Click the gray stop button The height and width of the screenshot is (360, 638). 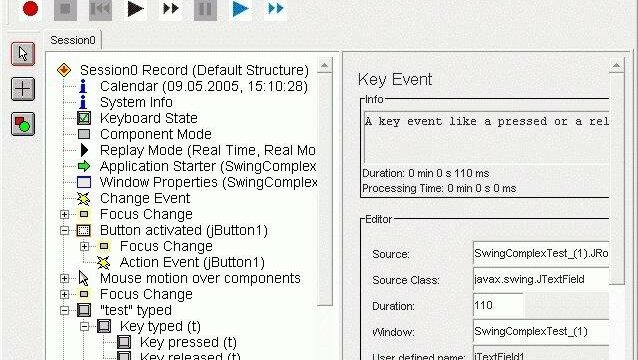(65, 9)
